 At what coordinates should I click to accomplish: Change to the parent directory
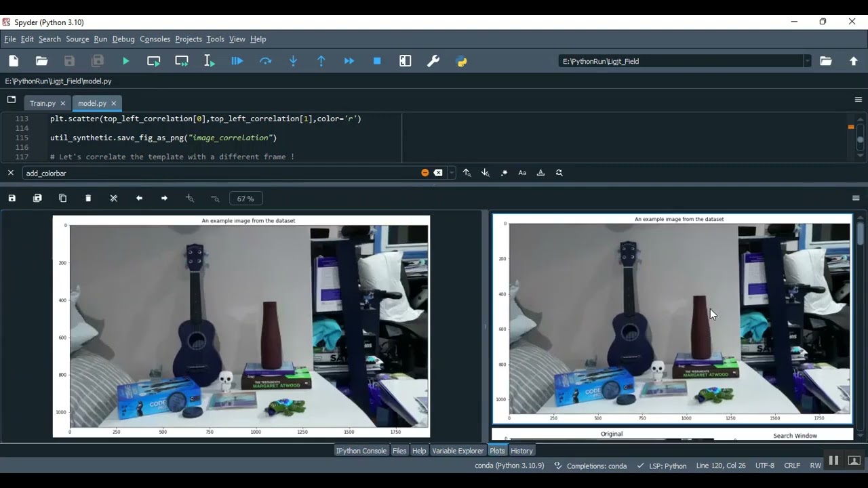[x=854, y=61]
